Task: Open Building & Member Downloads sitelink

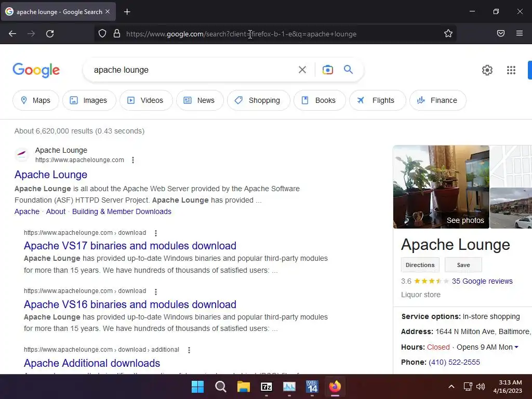Action: 122,211
